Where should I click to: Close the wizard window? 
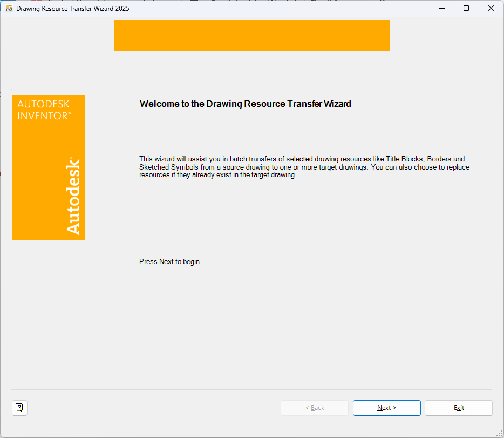491,8
